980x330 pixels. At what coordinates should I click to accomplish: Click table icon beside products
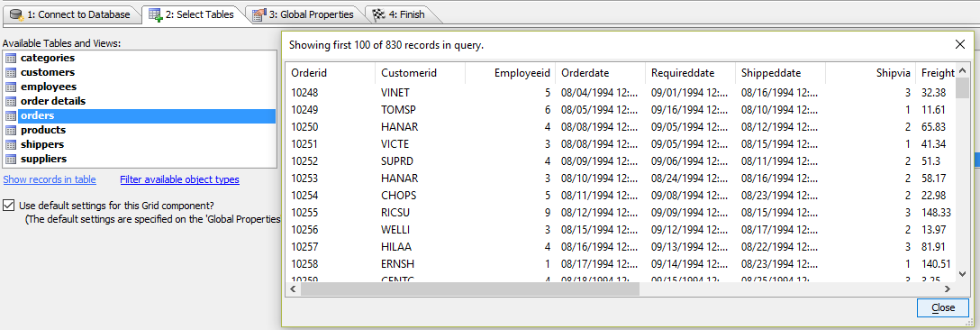click(11, 130)
